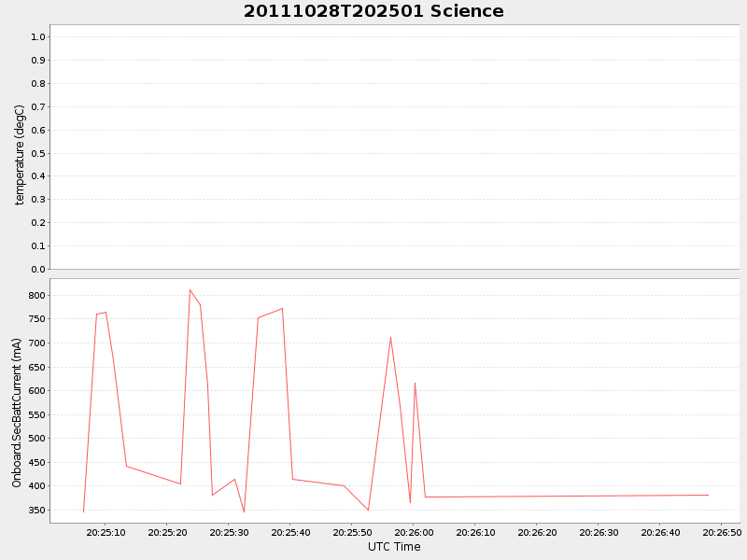Click the highest current peak above 800 mA
The height and width of the screenshot is (560, 747).
pos(190,289)
